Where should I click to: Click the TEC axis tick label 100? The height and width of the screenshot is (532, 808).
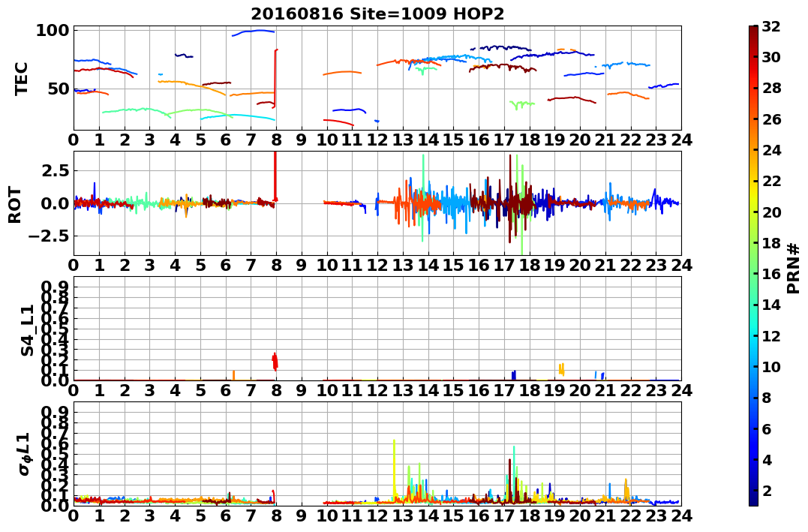[x=52, y=31]
